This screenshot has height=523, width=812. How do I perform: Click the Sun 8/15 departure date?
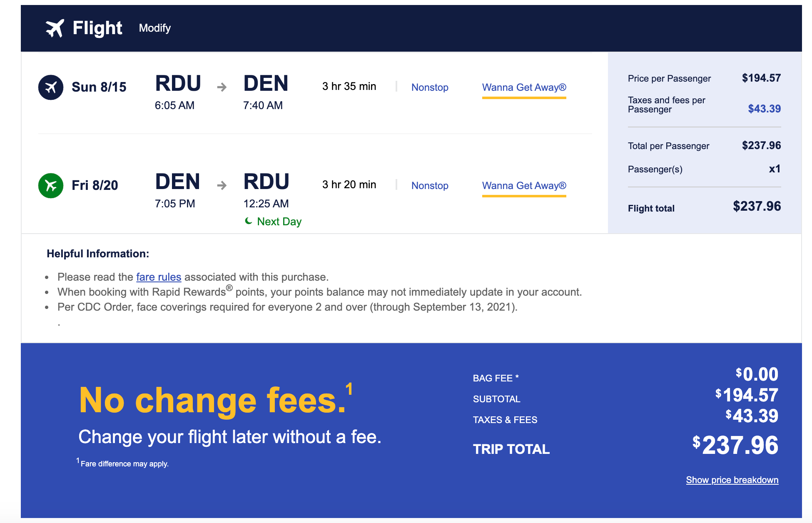point(99,87)
